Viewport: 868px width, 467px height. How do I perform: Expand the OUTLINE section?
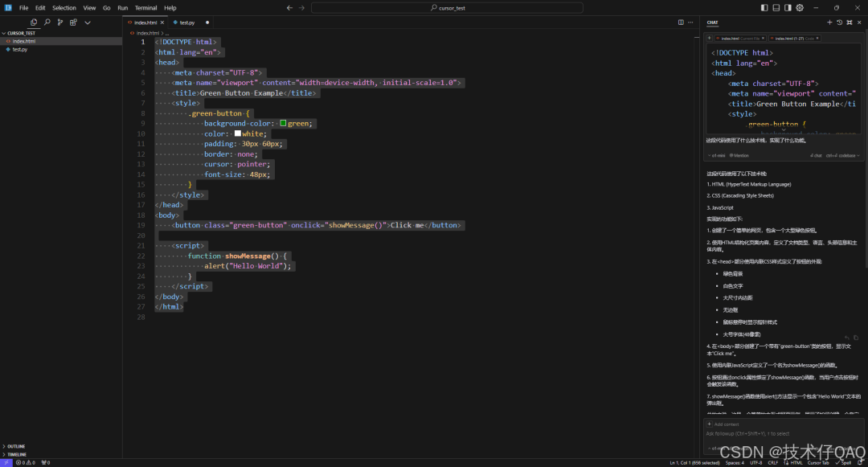pos(61,446)
